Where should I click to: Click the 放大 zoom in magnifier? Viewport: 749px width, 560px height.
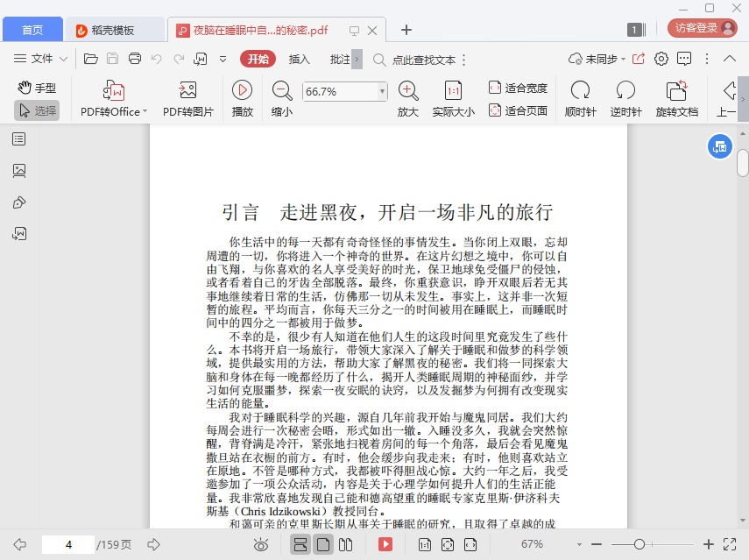coord(408,90)
